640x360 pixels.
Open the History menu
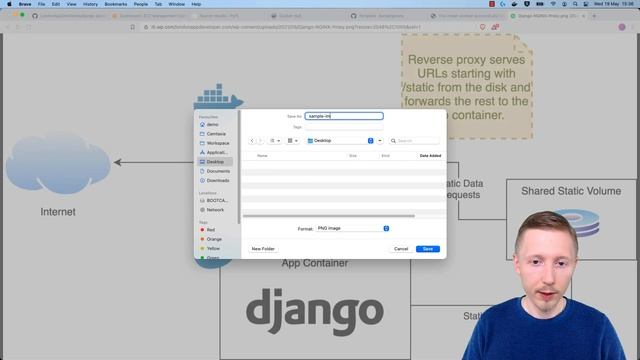[90, 4]
